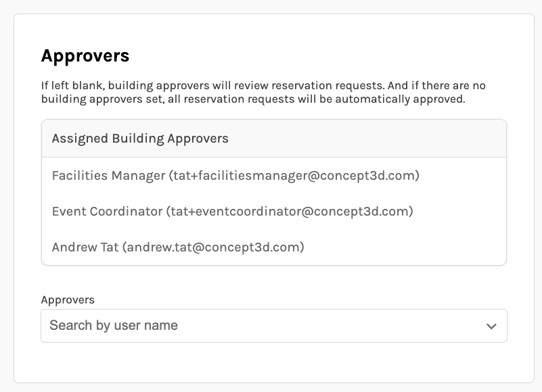Viewport: 542px width, 392px height.
Task: Select the Facilities Manager approver row
Action: point(273,176)
